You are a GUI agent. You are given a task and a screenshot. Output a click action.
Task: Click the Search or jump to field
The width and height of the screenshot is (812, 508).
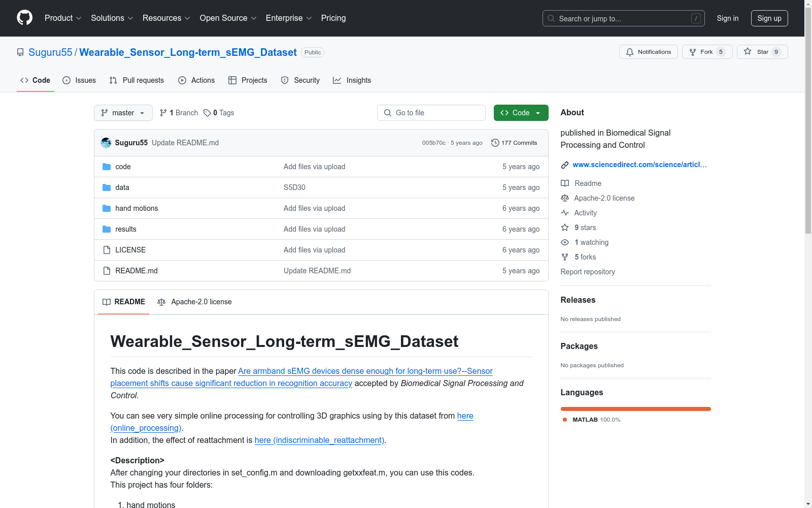[x=624, y=18]
